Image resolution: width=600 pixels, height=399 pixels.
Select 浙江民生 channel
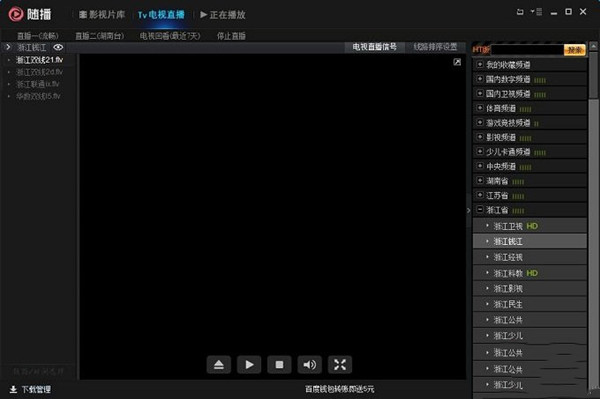click(530, 305)
